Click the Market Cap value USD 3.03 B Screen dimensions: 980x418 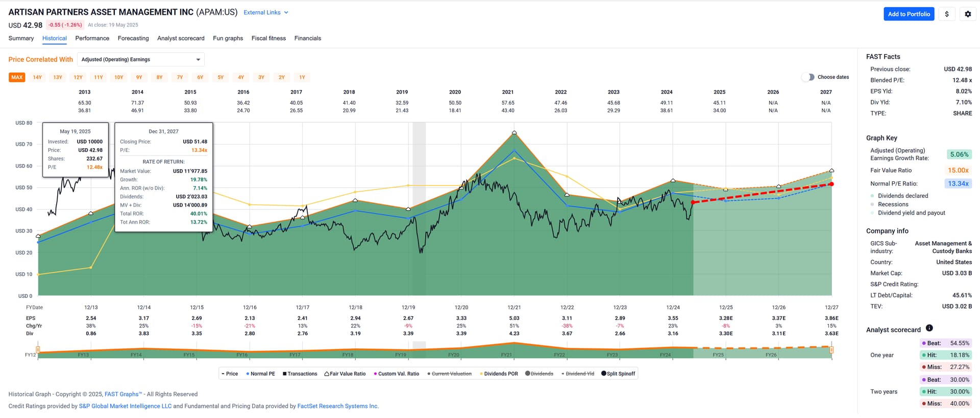[x=957, y=273]
